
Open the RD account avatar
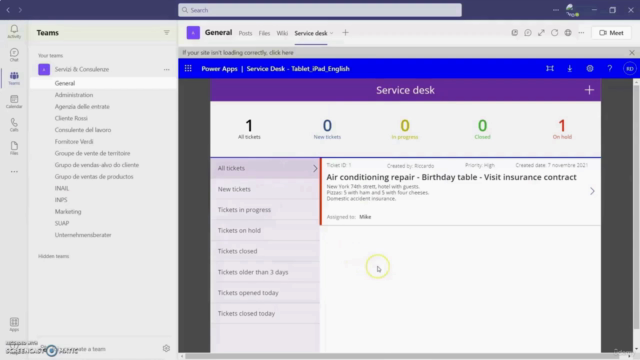(x=630, y=69)
